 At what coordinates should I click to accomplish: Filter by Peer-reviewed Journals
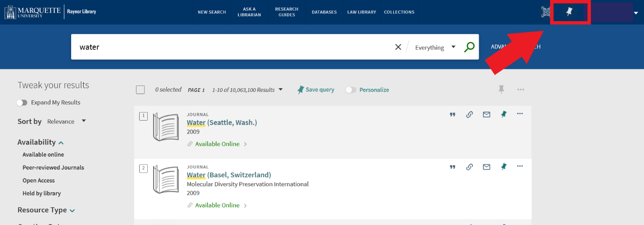click(x=53, y=167)
